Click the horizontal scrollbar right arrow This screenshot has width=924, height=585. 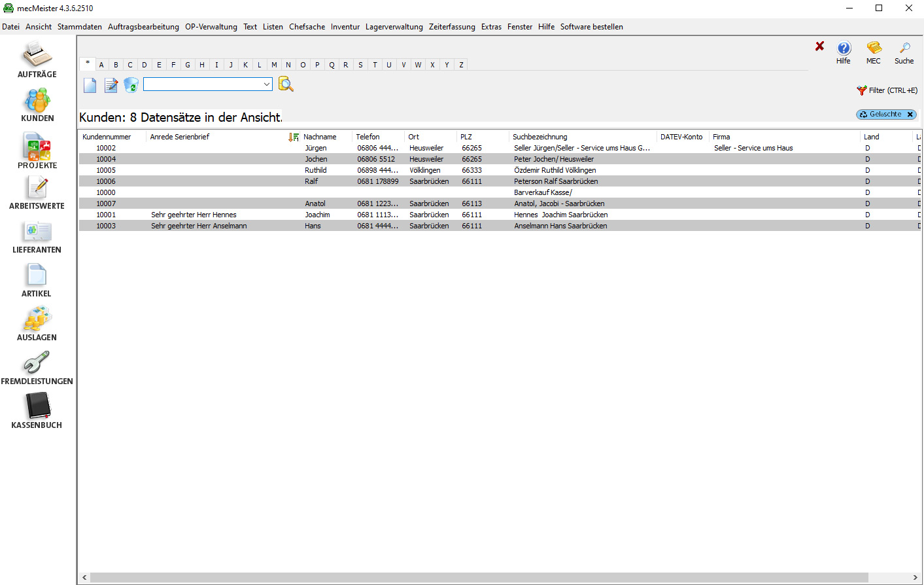[915, 578]
